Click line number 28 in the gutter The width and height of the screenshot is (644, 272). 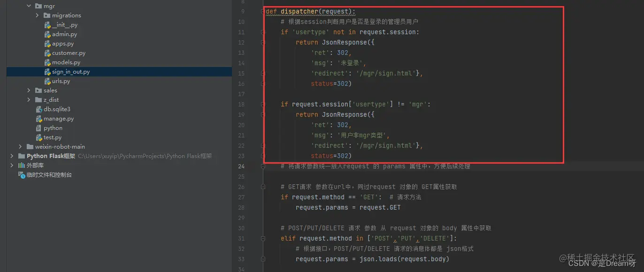241,208
